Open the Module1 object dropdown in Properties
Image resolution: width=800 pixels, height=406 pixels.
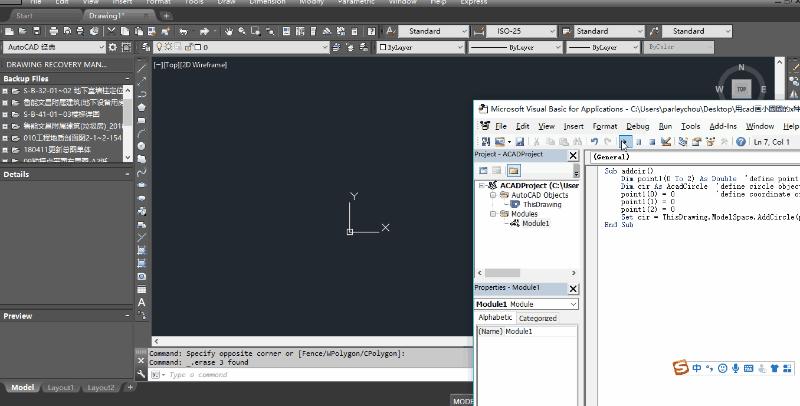click(x=527, y=304)
